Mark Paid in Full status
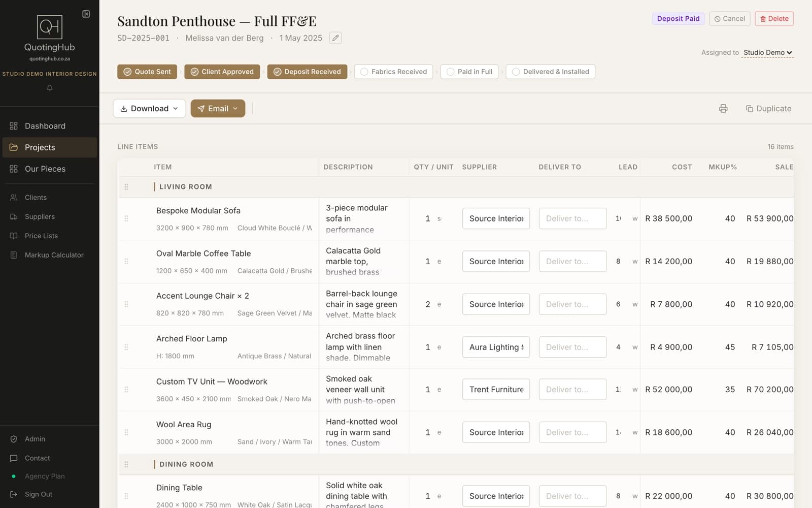812x508 pixels. (469, 72)
